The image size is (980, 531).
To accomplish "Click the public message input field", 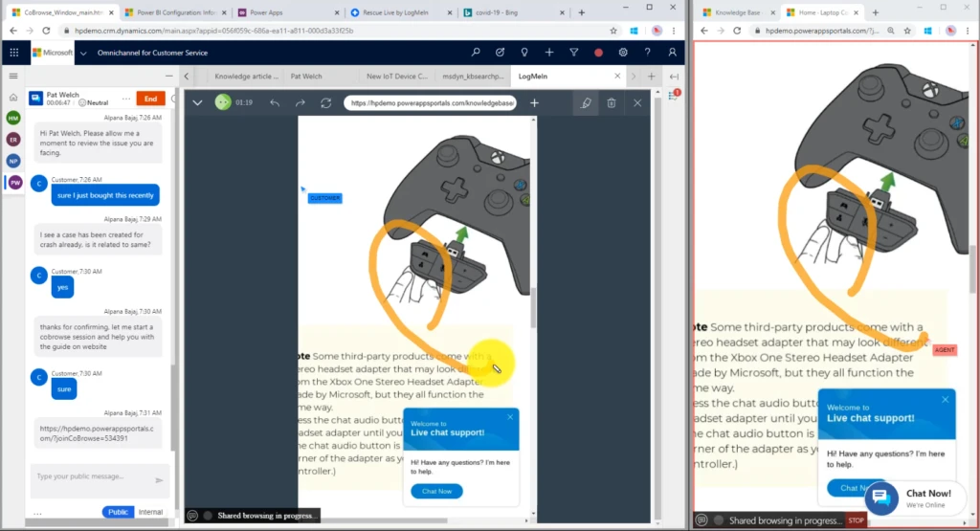I will (x=91, y=476).
